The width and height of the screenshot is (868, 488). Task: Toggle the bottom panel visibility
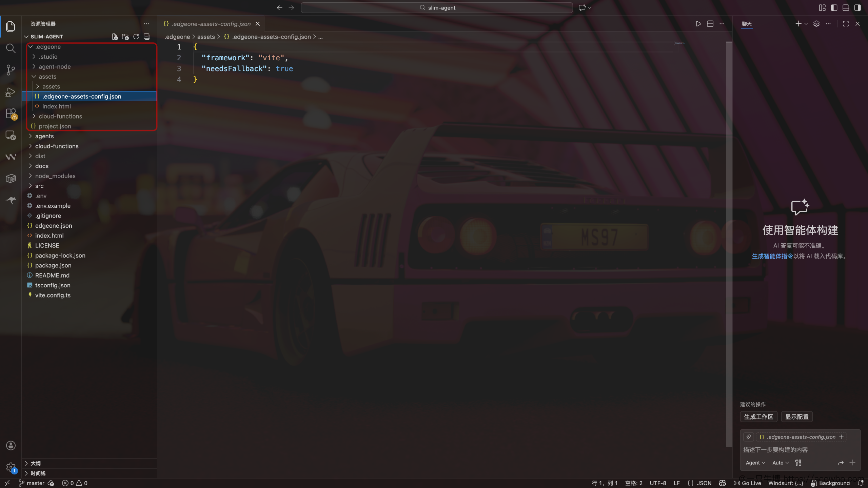pos(846,7)
